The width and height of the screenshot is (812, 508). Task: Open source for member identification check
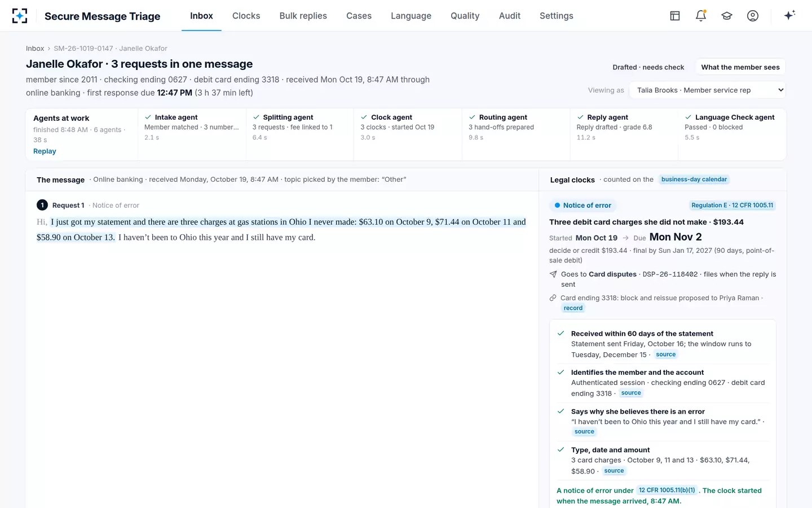coord(631,393)
